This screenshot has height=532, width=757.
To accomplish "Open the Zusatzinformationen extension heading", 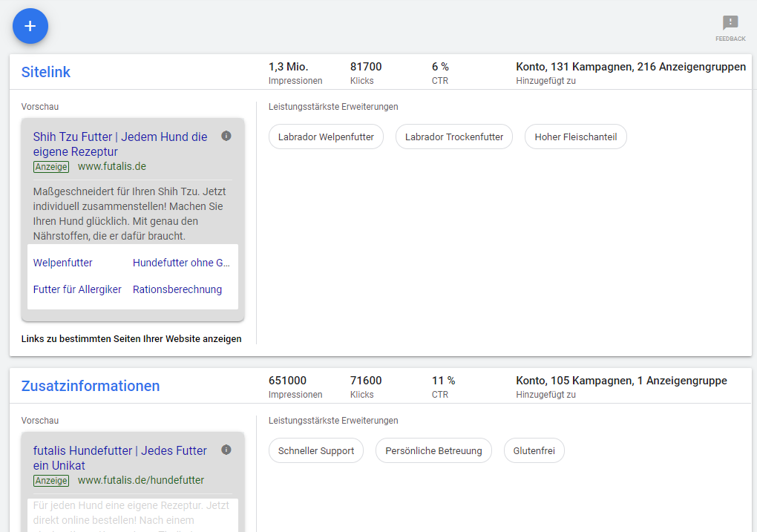I will pos(91,386).
